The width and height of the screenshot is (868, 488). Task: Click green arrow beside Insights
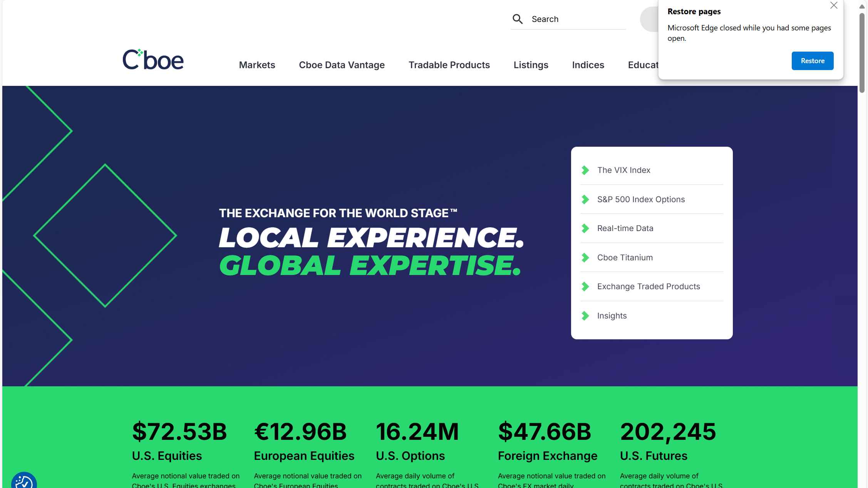pyautogui.click(x=585, y=316)
